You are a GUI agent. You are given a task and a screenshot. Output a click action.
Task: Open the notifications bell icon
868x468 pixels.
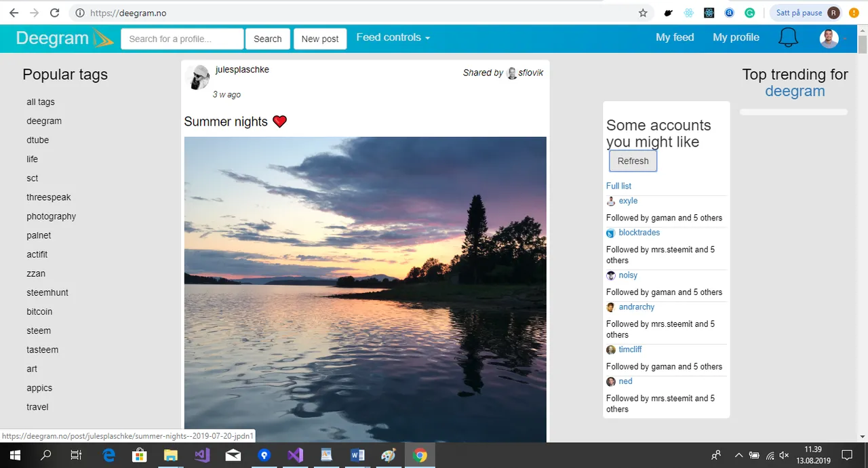(x=788, y=37)
